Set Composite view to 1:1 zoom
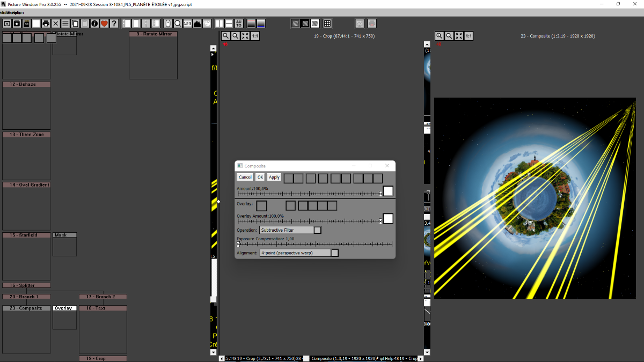 click(469, 36)
